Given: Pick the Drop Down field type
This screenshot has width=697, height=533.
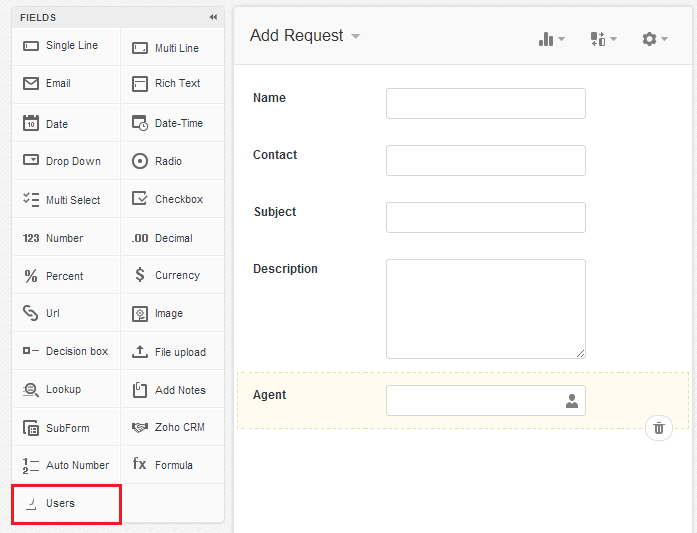Looking at the screenshot, I should tap(66, 161).
